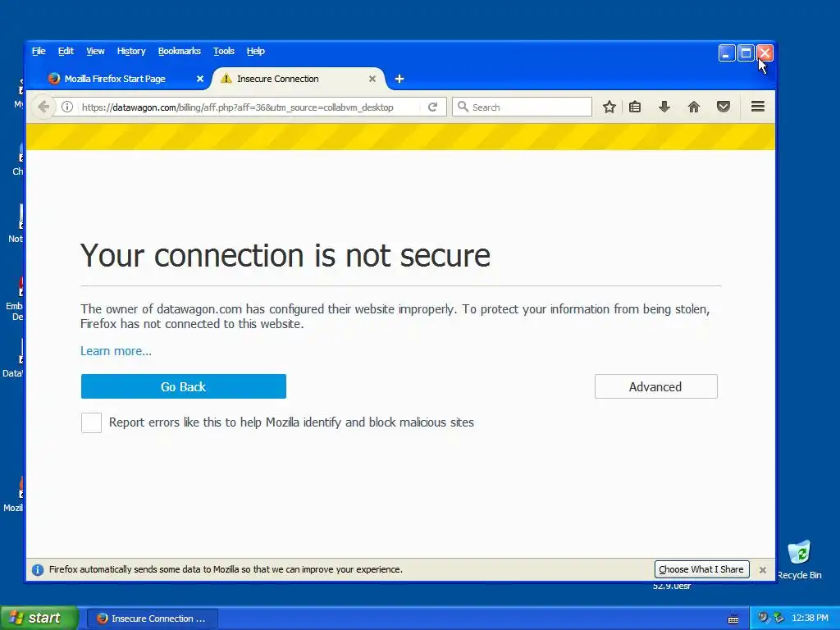The image size is (840, 630).
Task: Save to Pocket icon
Action: (x=724, y=107)
